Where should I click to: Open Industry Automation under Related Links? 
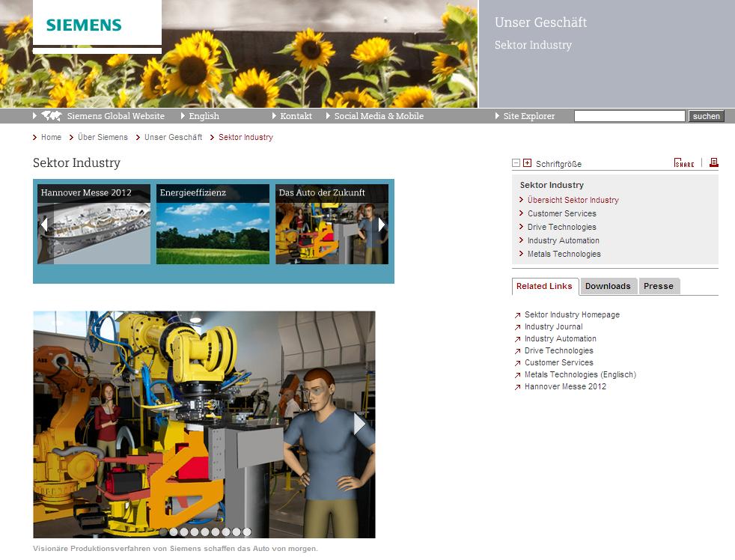(560, 338)
